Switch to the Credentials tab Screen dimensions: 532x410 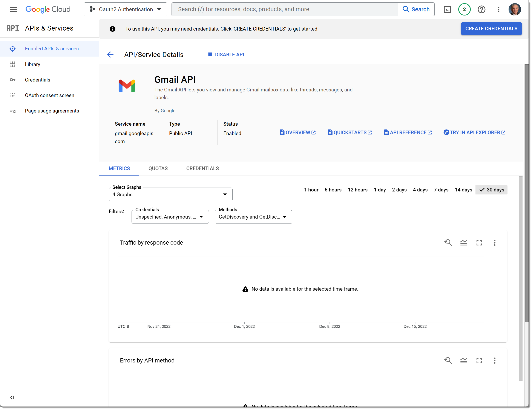(x=202, y=168)
